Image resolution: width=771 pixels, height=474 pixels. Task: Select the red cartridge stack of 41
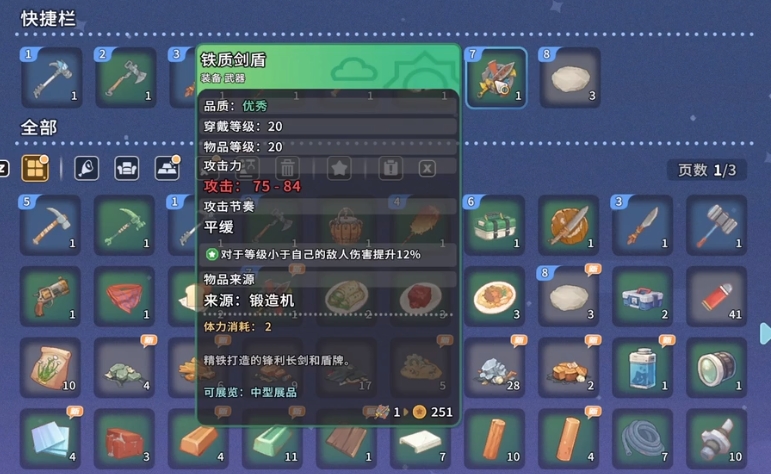[716, 296]
